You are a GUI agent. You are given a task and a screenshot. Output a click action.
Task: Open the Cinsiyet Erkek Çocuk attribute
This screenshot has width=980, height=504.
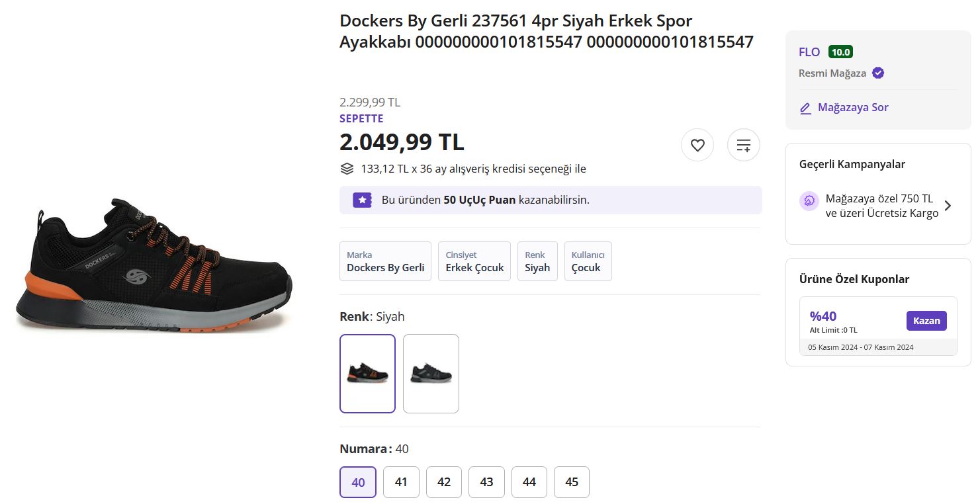pos(474,261)
